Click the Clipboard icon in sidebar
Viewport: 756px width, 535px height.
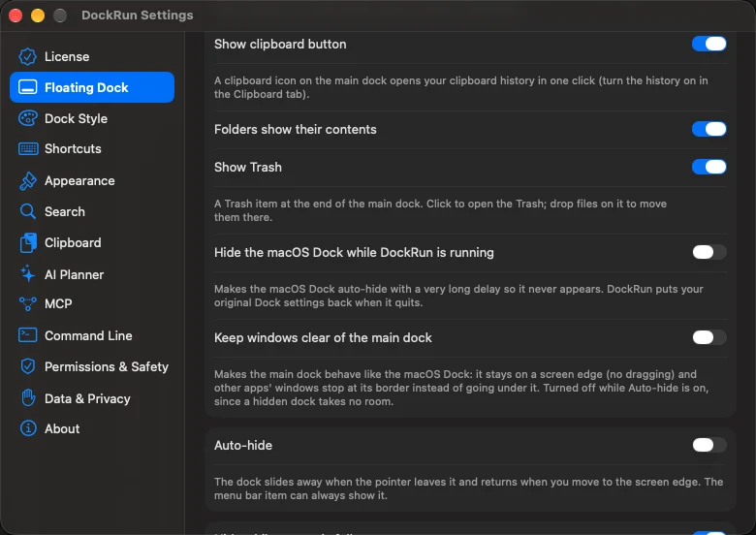click(x=28, y=242)
